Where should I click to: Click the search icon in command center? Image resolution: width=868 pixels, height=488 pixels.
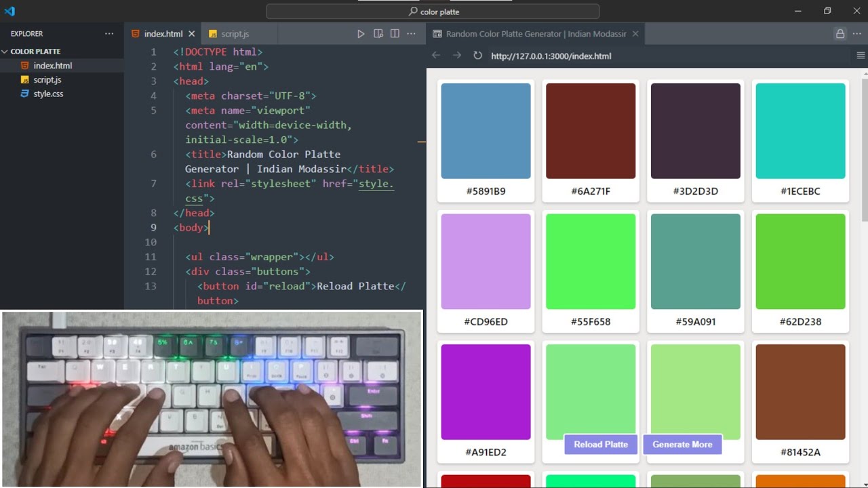(413, 12)
